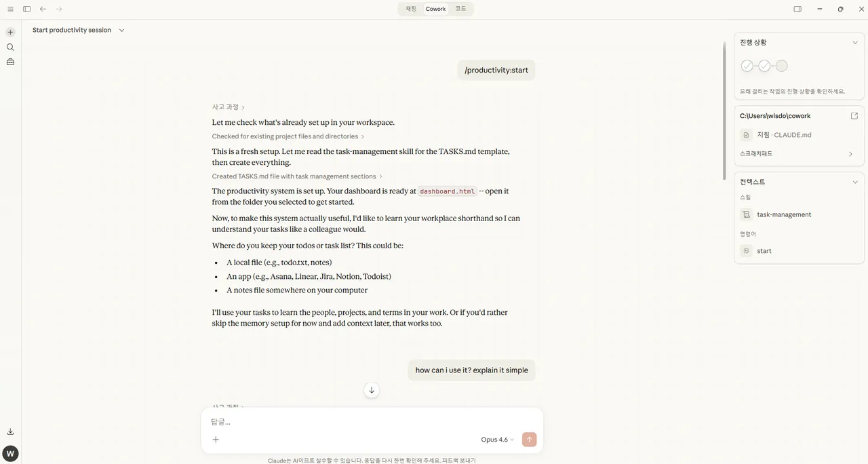Viewport: 868px width, 464px height.
Task: Click the download icon at sidebar bottom
Action: tap(10, 431)
